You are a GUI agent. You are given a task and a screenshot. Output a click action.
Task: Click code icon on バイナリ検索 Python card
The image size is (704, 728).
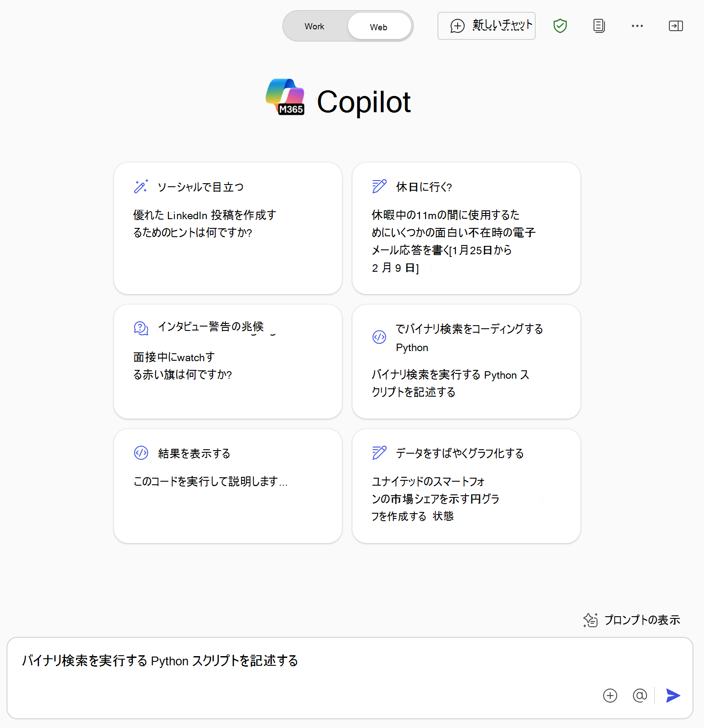coord(379,337)
